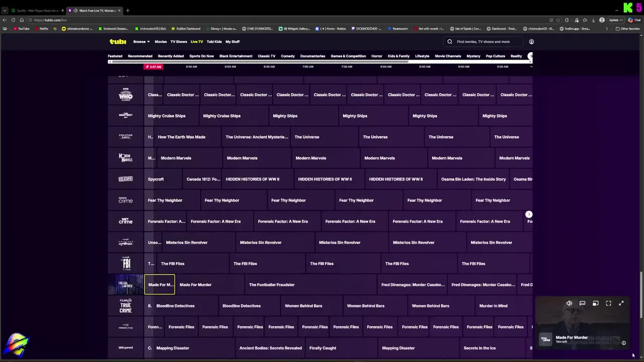Viewport: 644px width, 362px height.
Task: Select the Mightiest channel logo
Action: (126, 116)
